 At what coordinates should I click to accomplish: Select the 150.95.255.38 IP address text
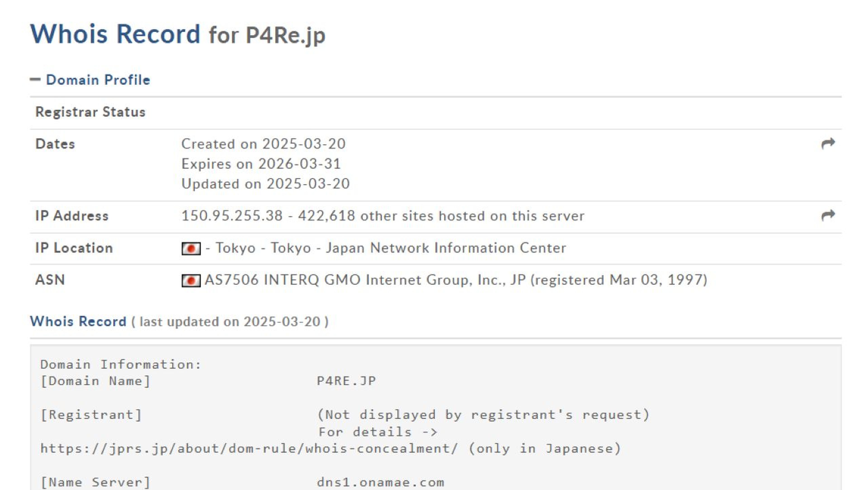click(x=232, y=216)
